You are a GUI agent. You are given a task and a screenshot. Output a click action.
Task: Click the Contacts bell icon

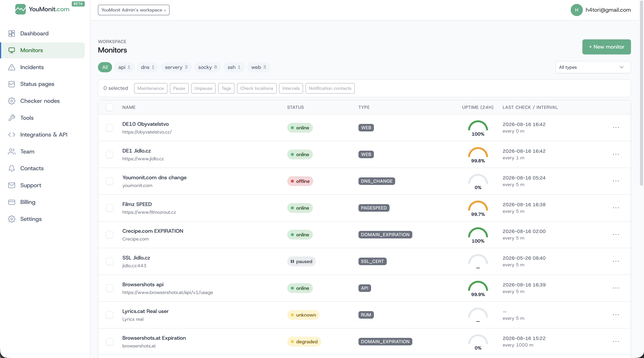pos(11,168)
